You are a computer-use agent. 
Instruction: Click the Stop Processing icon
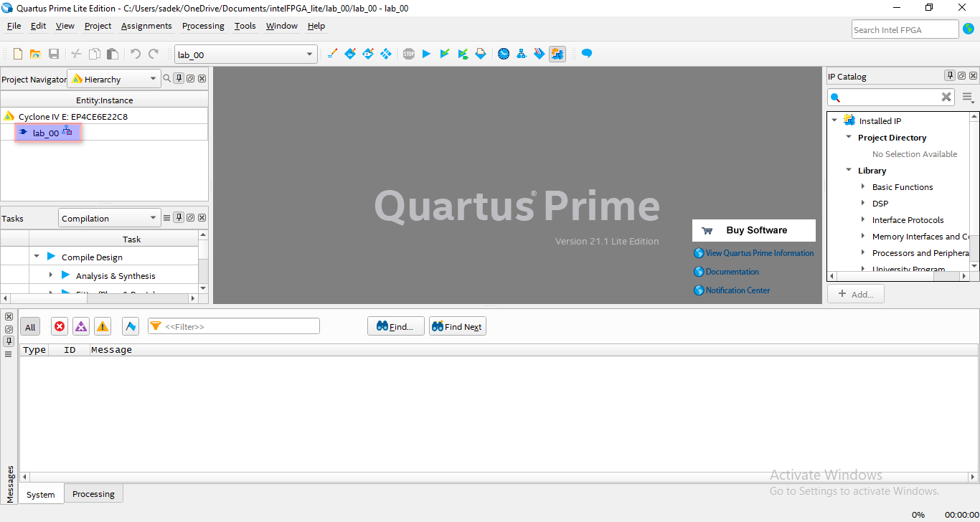[408, 54]
